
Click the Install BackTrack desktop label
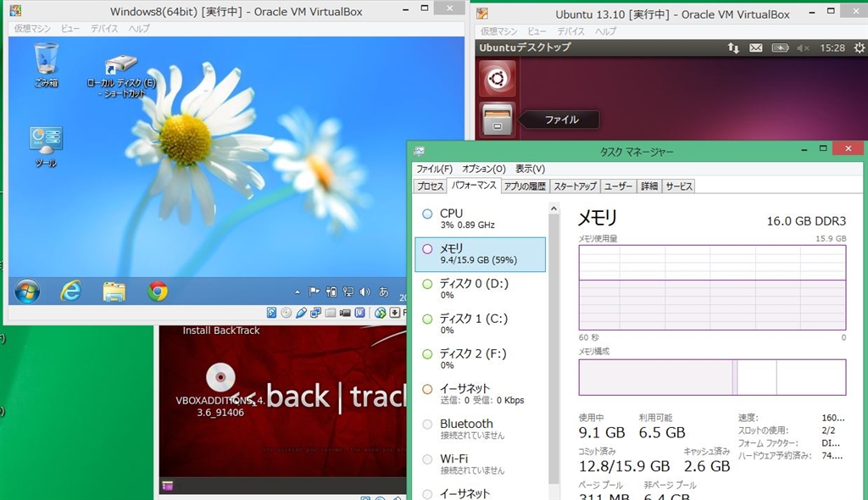pyautogui.click(x=221, y=331)
